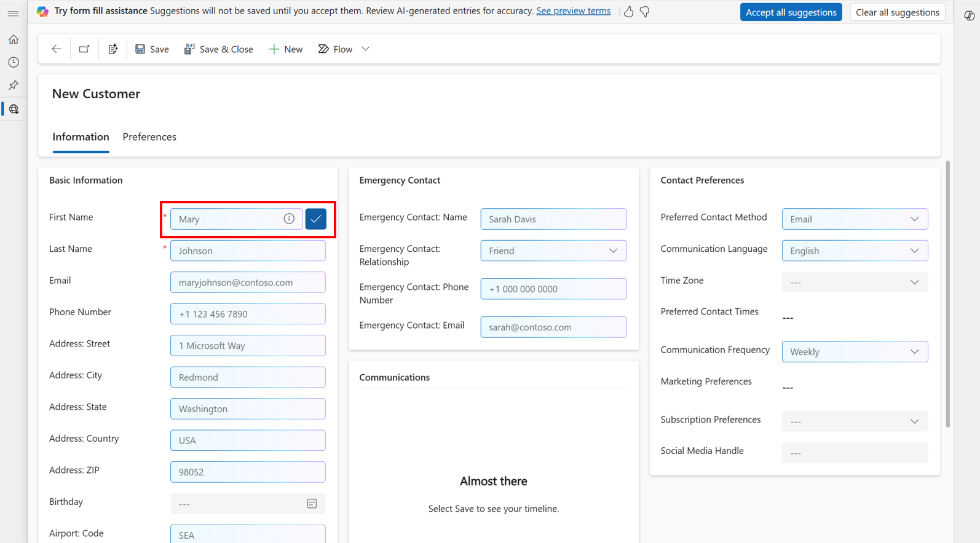Open Communication Frequency dropdown
This screenshot has width=980, height=543.
pos(855,352)
